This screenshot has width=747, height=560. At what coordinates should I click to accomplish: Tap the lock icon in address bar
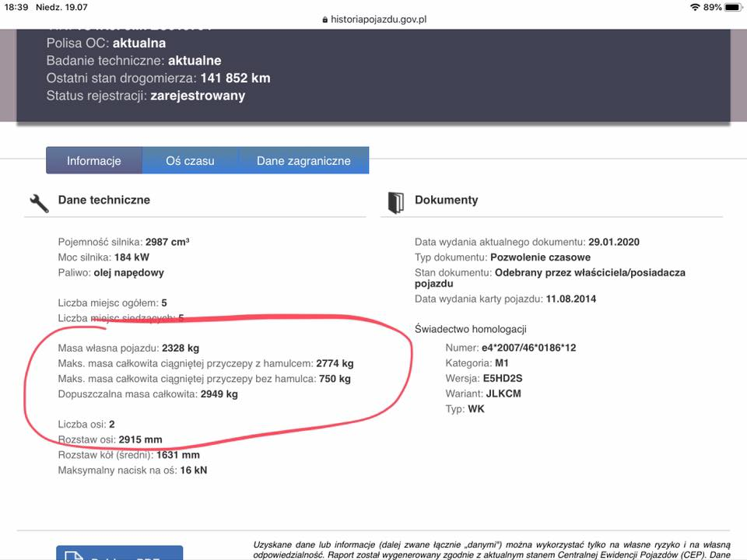click(x=325, y=19)
